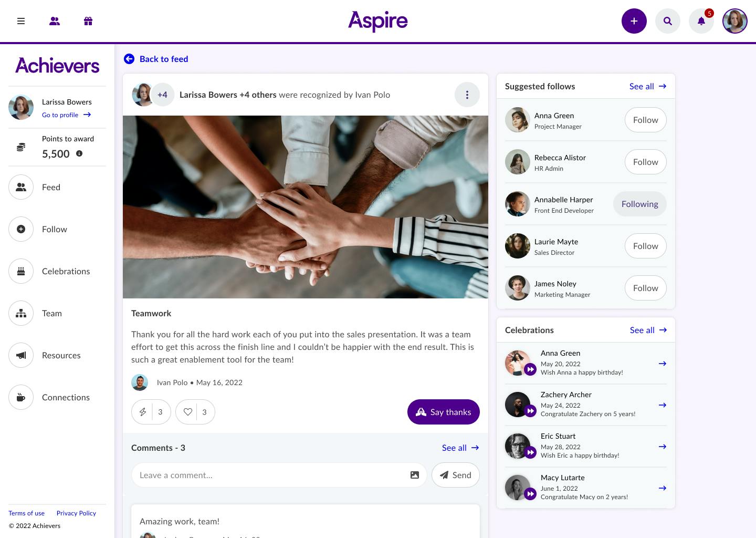Viewport: 756px width, 538px height.
Task: Open the hamburger menu icon
Action: 21,21
